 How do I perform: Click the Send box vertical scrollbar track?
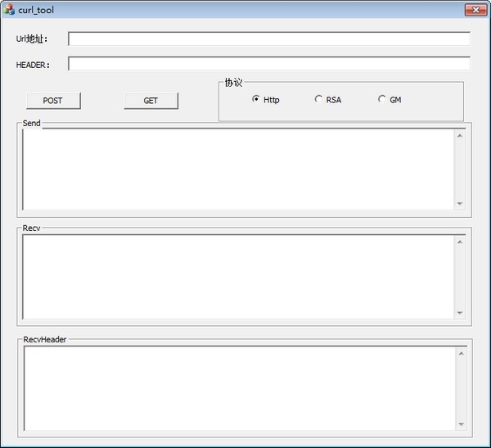(459, 169)
